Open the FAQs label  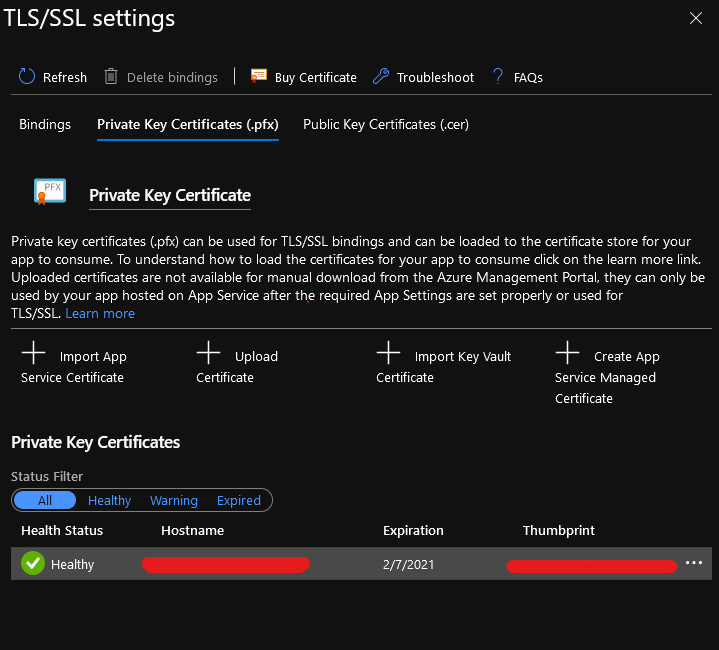pos(528,77)
